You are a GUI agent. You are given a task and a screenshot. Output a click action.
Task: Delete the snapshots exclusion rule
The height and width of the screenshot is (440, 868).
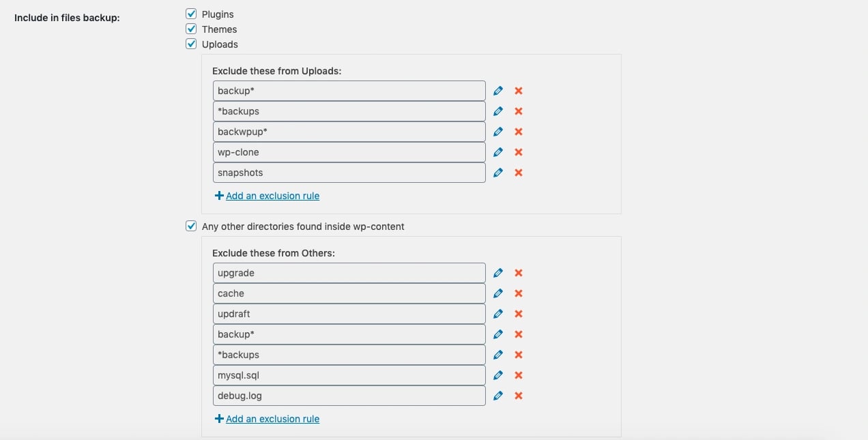pyautogui.click(x=519, y=173)
